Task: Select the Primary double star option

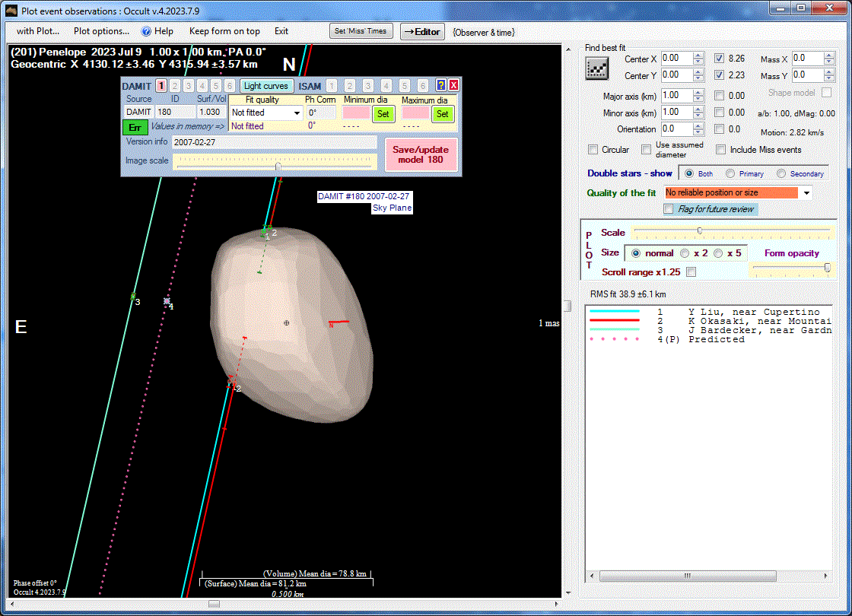Action: tap(730, 173)
